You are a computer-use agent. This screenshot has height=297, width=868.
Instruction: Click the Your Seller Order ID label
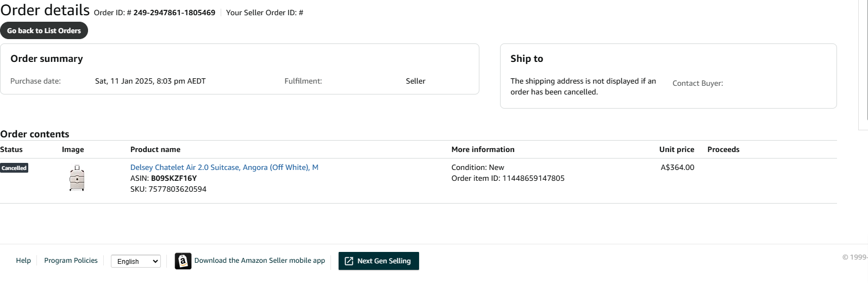pos(265,12)
